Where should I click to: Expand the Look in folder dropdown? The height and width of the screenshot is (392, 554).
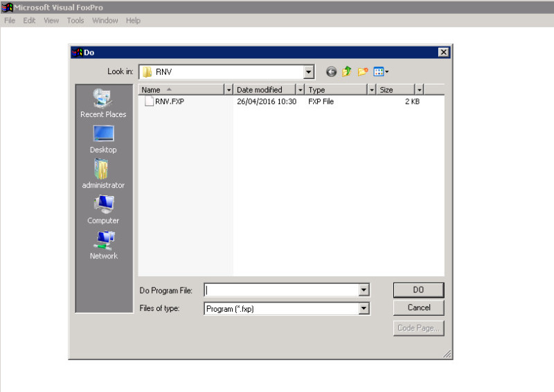click(308, 72)
